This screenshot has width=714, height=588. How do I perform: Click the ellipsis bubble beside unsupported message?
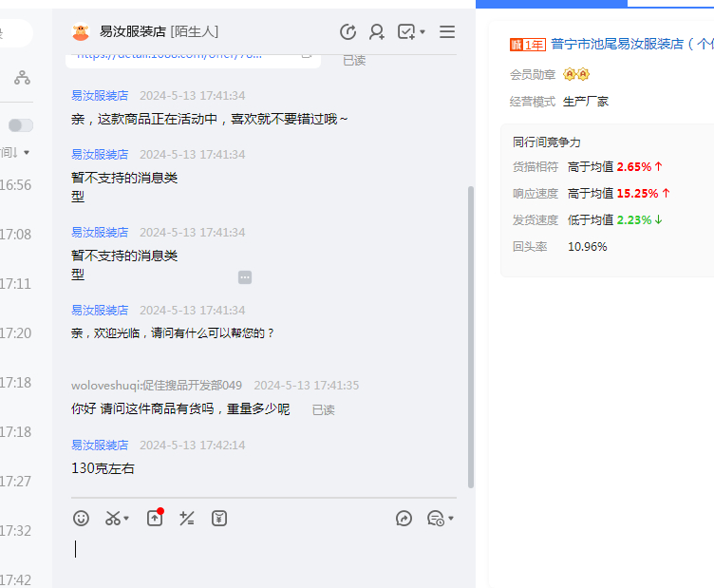245,277
